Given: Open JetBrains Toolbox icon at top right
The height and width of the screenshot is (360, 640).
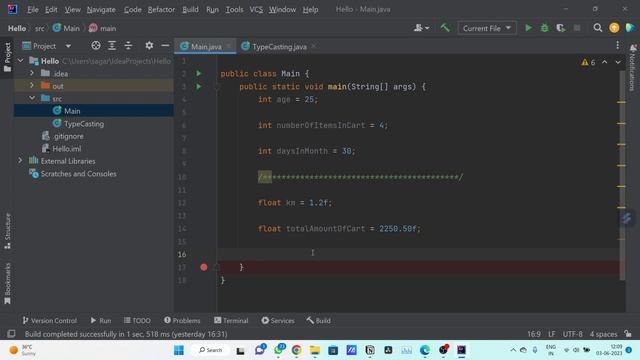Looking at the screenshot, I should tap(630, 28).
